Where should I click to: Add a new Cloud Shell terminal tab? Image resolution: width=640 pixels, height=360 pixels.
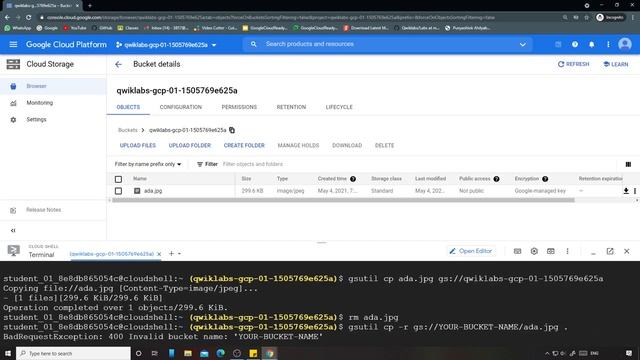coord(171,253)
